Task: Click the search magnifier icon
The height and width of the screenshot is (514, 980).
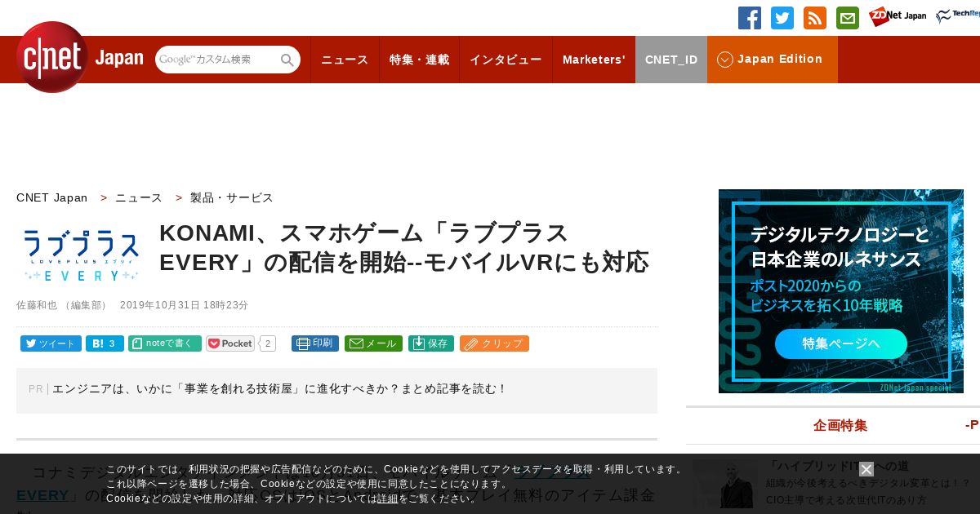Action: point(287,60)
